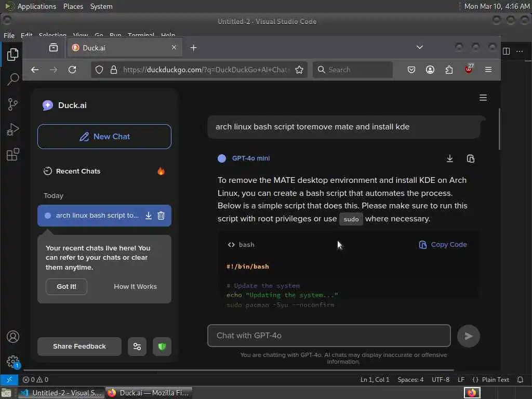The height and width of the screenshot is (399, 532).
Task: Open uBlock Origin extension icon
Action: click(469, 69)
